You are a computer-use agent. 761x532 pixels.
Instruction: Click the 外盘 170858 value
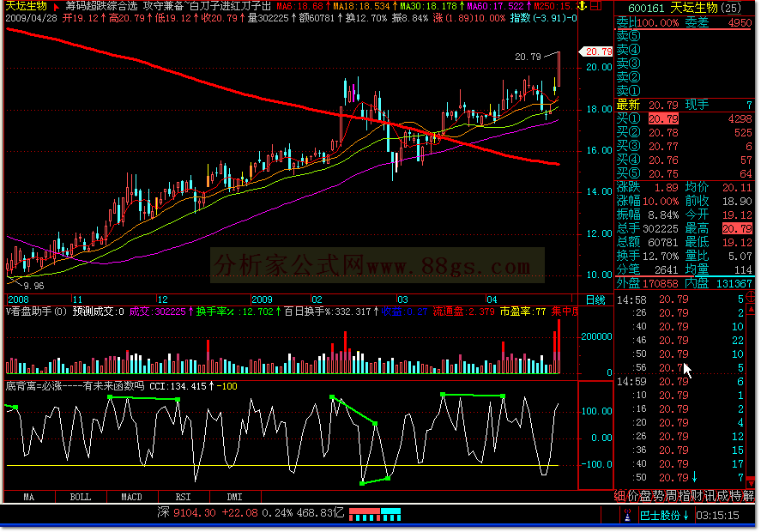click(x=661, y=283)
